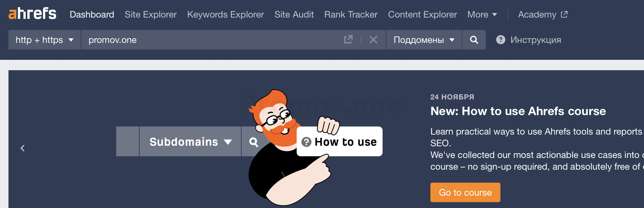Screen dimensions: 644x208
Task: Click the New: How to use Ahrefs course headline
Action: (x=518, y=111)
